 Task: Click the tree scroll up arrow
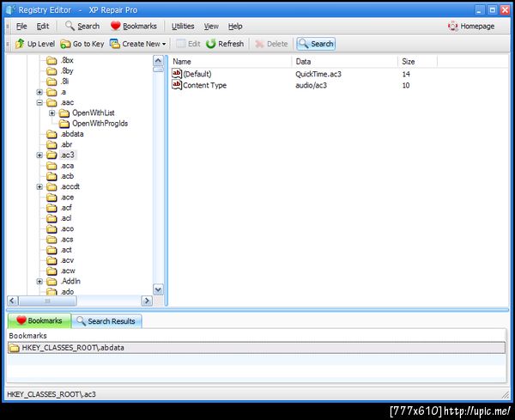pyautogui.click(x=158, y=60)
